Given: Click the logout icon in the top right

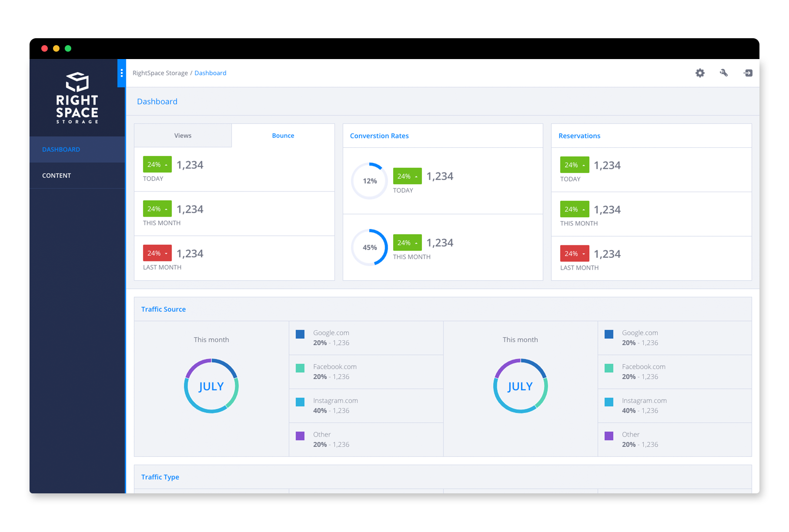Looking at the screenshot, I should pyautogui.click(x=748, y=73).
